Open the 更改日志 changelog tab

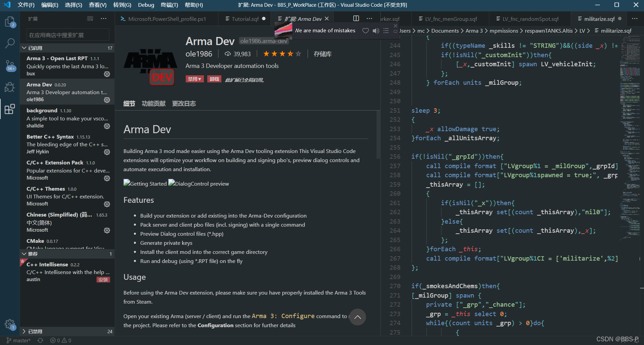[x=184, y=104]
